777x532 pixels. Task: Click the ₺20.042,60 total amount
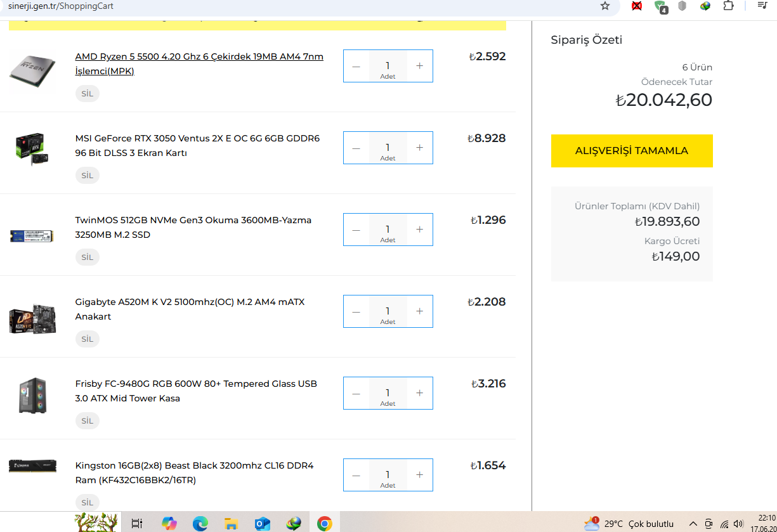(x=664, y=100)
